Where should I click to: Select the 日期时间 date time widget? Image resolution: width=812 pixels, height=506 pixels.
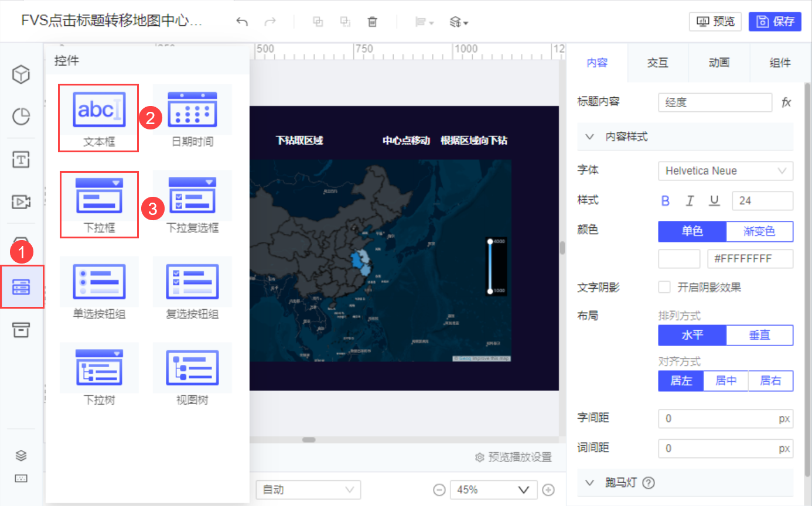(x=193, y=118)
